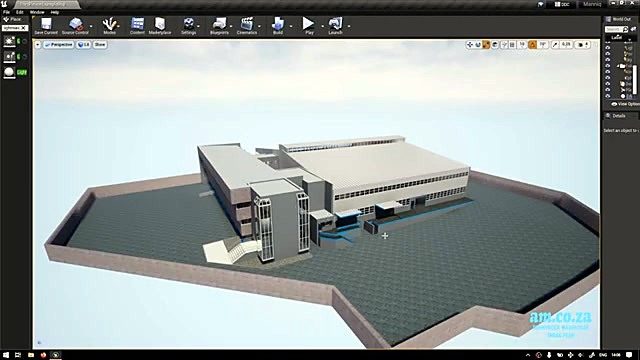Click the scale snap value 0.25

(x=566, y=44)
